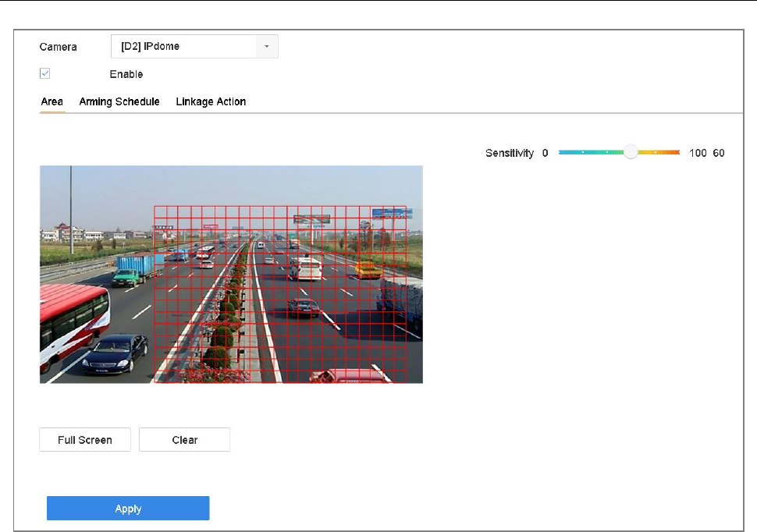This screenshot has height=532, width=757.
Task: Click the Clear button
Action: click(x=184, y=440)
